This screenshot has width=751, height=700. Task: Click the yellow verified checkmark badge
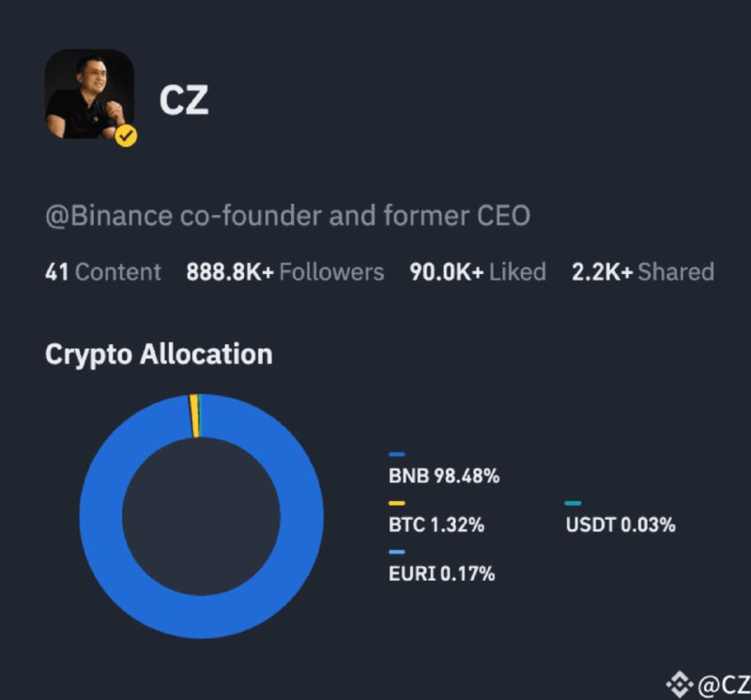tap(126, 136)
